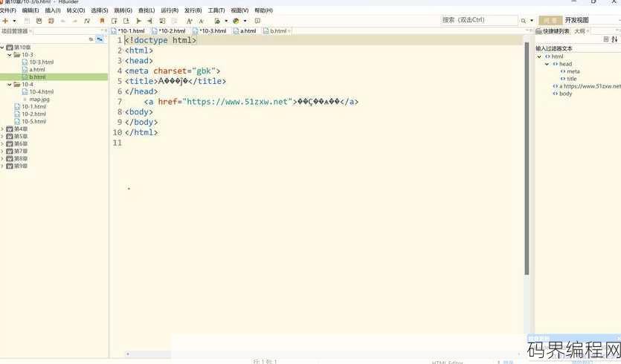The height and width of the screenshot is (364, 621).
Task: Click the editor vertical scrollbar
Action: [x=527, y=158]
